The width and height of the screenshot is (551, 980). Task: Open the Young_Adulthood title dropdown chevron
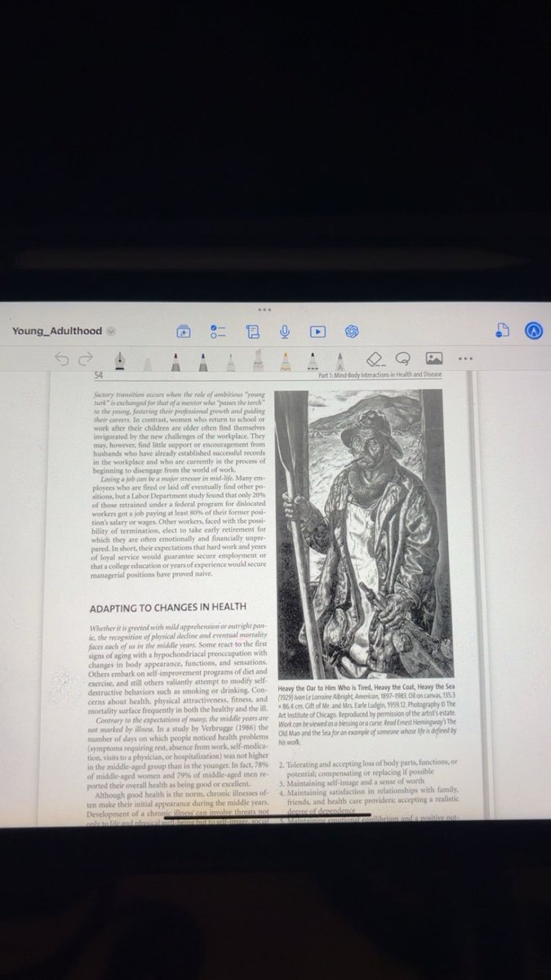112,332
